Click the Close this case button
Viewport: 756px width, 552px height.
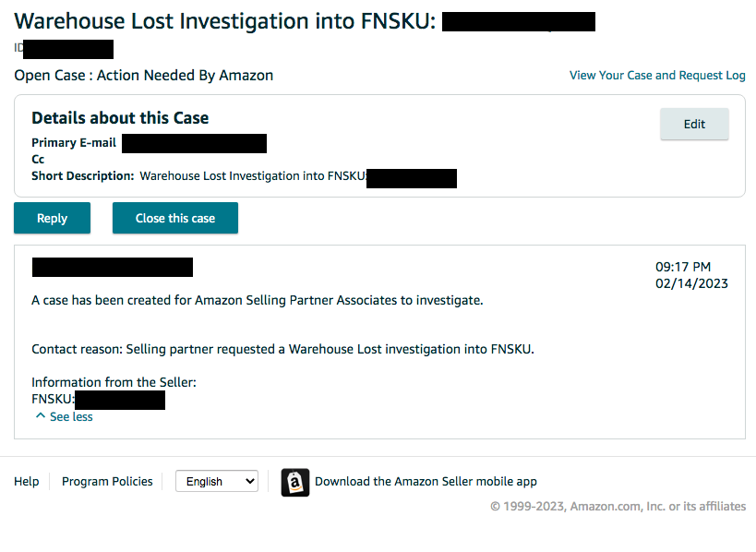(175, 218)
